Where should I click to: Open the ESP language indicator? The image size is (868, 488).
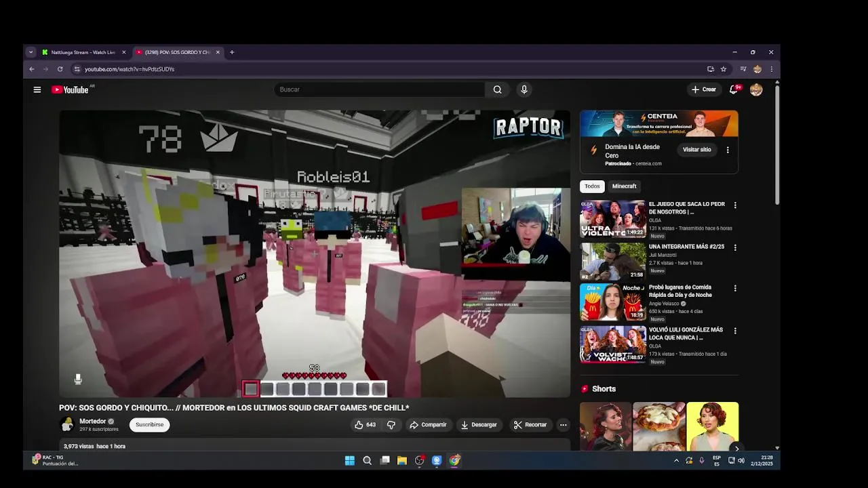(x=717, y=461)
